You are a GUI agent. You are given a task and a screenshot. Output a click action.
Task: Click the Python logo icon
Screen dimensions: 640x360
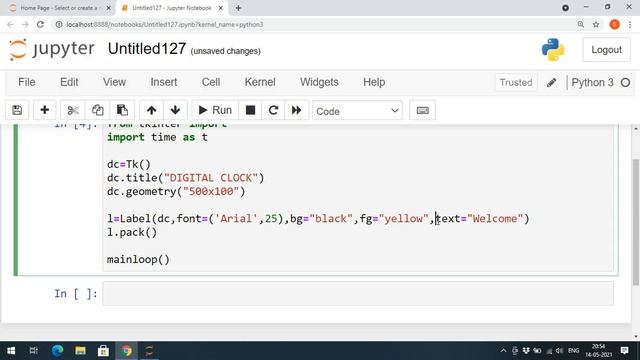click(553, 50)
